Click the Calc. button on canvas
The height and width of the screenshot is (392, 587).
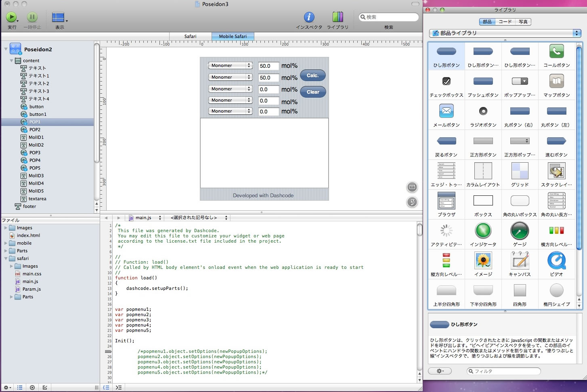(312, 75)
